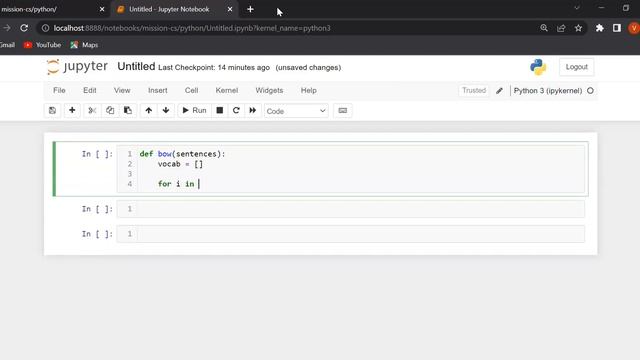Image resolution: width=640 pixels, height=360 pixels.
Task: Move selected cell down arrow
Action: point(166,111)
